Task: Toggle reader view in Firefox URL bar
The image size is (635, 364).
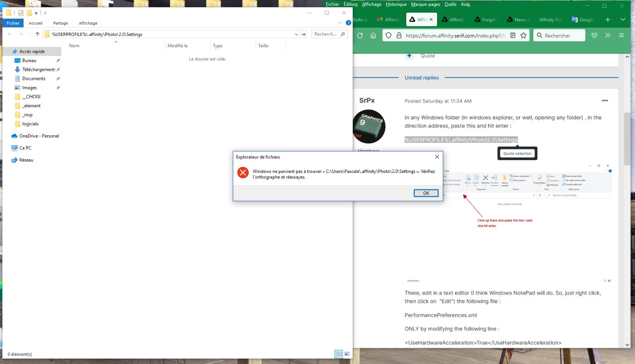Action: pyautogui.click(x=513, y=35)
